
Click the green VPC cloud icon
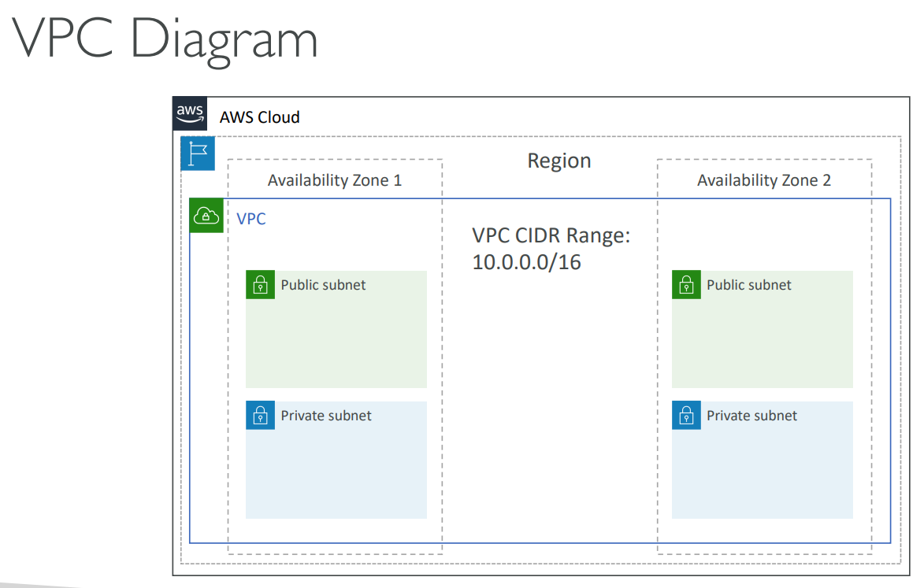(x=206, y=216)
